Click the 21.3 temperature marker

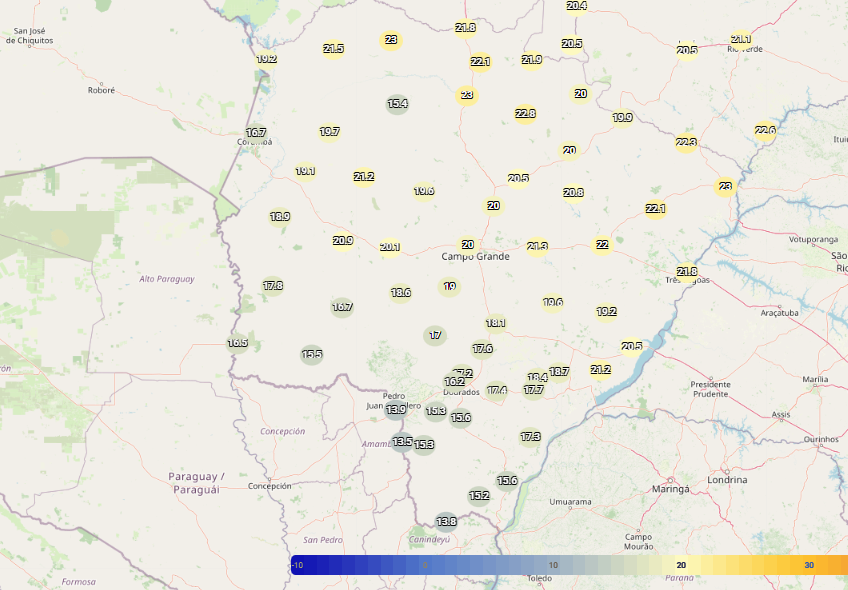point(537,247)
